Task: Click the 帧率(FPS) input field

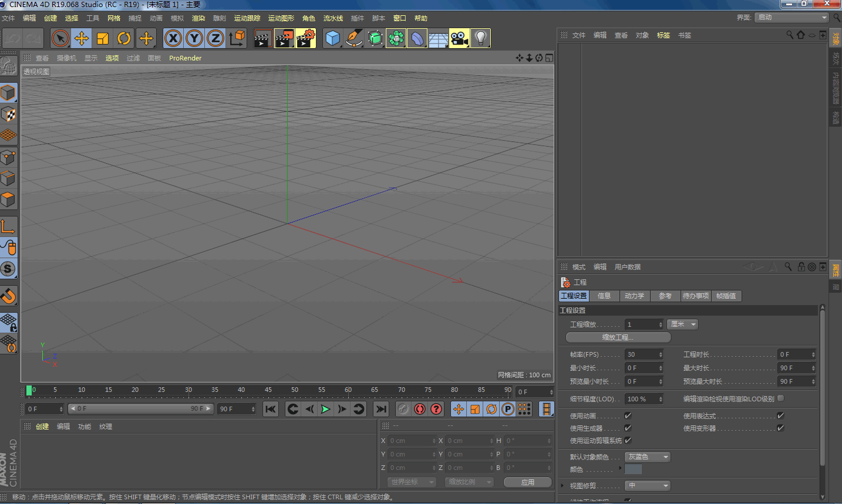Action: (642, 354)
